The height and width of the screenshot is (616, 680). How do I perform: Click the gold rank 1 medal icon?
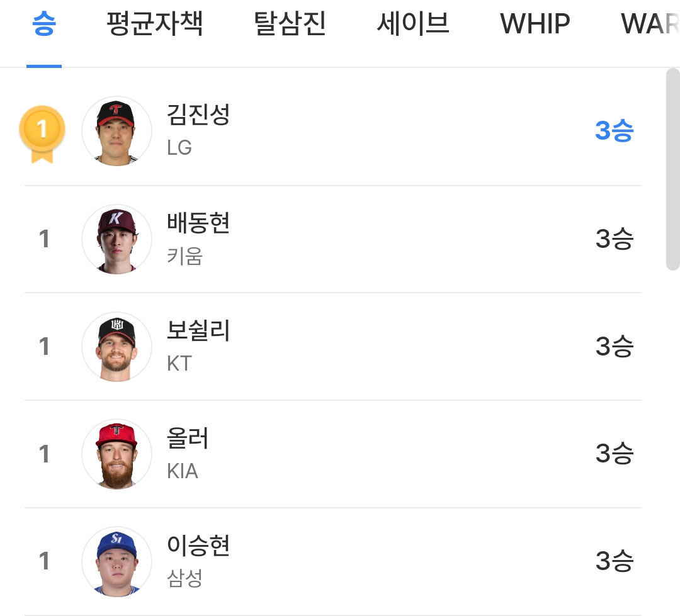(42, 132)
